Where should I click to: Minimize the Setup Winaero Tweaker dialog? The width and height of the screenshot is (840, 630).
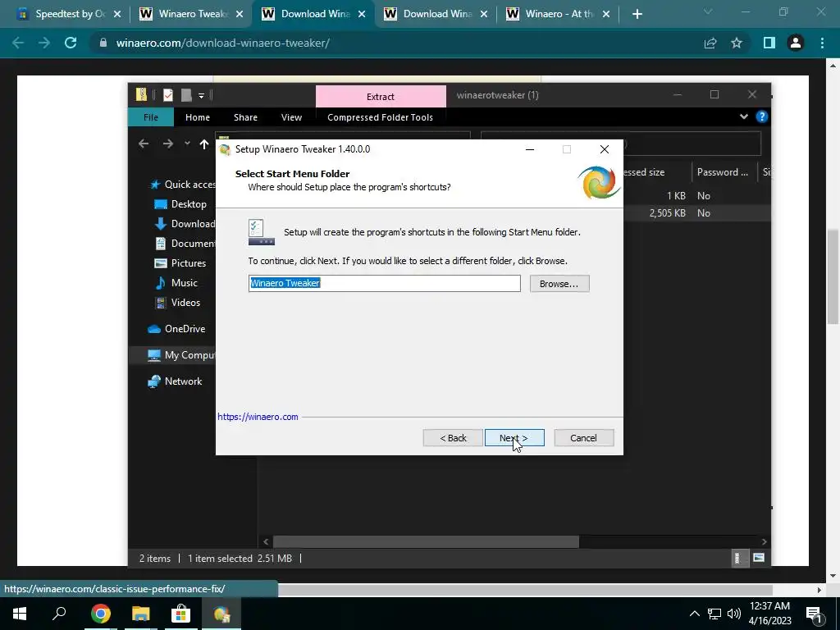530,149
